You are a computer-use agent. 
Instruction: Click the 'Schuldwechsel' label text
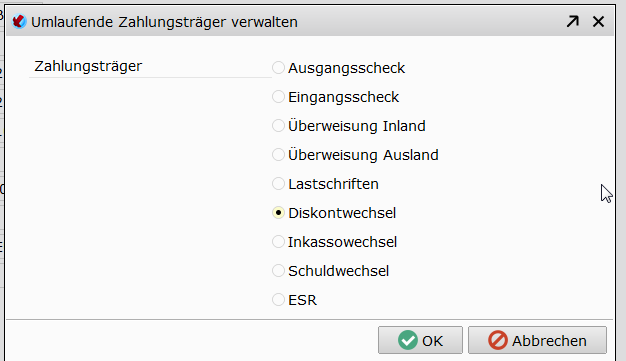(339, 271)
